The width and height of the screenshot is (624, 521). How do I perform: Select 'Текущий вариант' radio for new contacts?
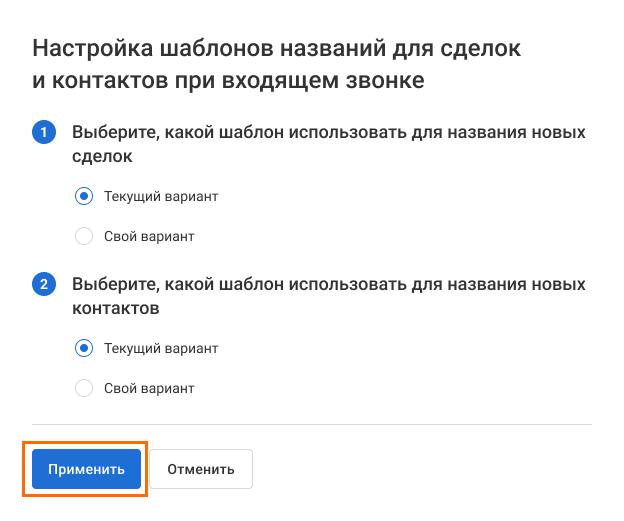84,348
